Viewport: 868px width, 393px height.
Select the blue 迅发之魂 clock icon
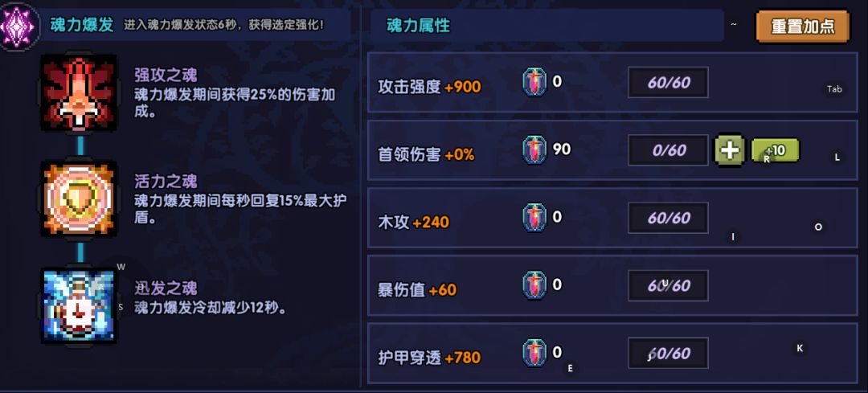pos(78,306)
